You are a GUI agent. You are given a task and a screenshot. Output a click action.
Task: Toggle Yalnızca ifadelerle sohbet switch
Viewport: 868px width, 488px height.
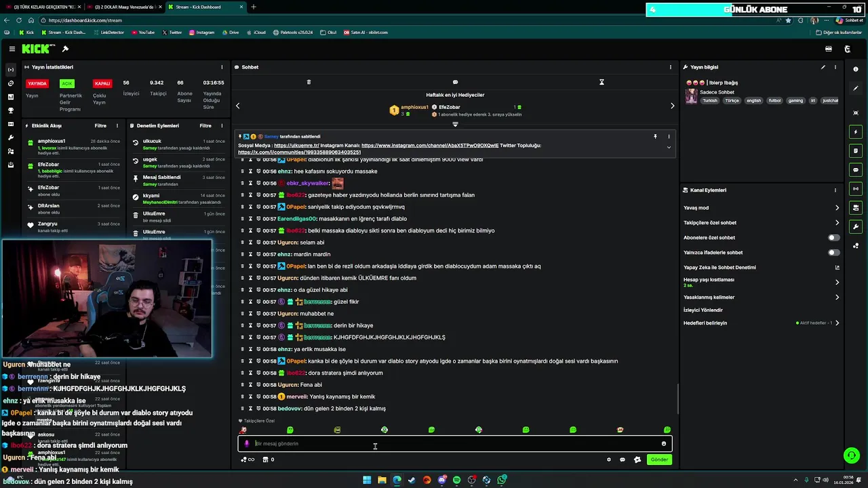[833, 253]
